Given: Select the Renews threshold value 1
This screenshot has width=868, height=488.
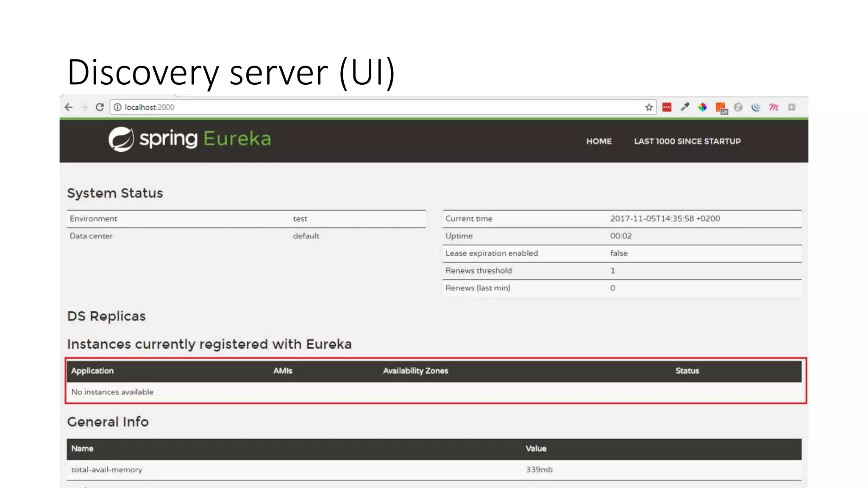Looking at the screenshot, I should click(x=612, y=271).
